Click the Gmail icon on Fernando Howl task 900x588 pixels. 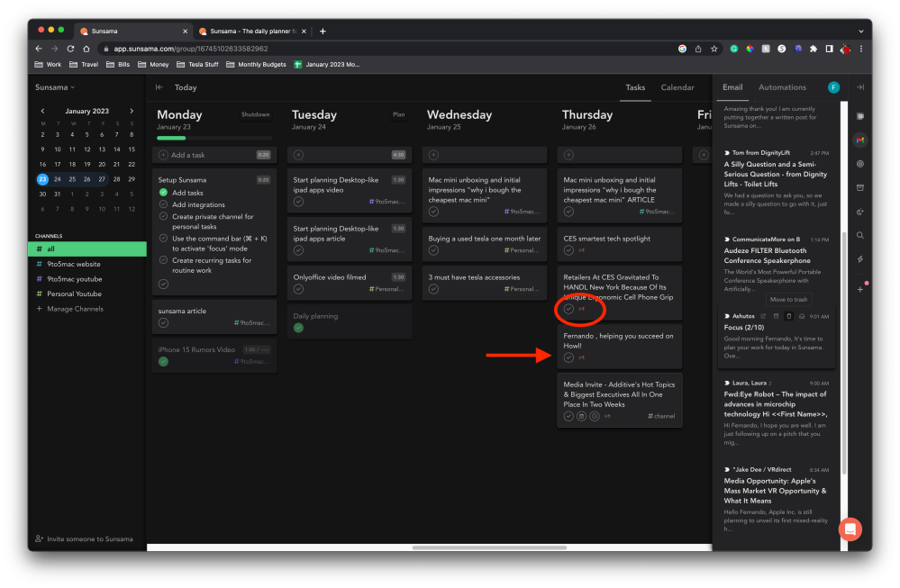pyautogui.click(x=581, y=357)
